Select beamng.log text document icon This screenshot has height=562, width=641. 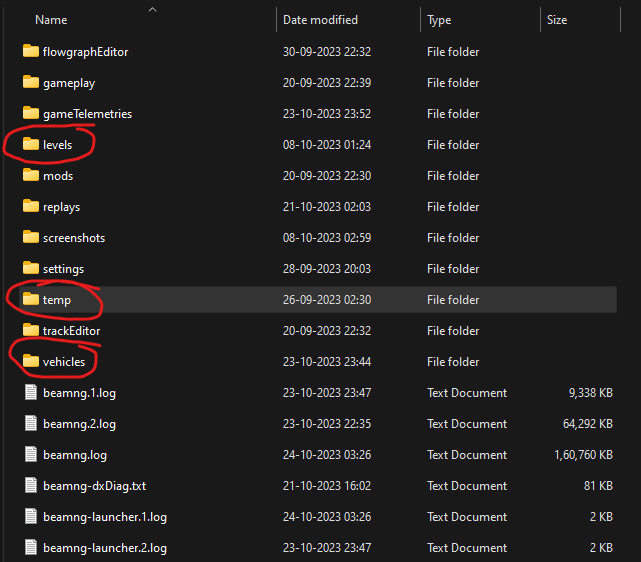[x=30, y=455]
